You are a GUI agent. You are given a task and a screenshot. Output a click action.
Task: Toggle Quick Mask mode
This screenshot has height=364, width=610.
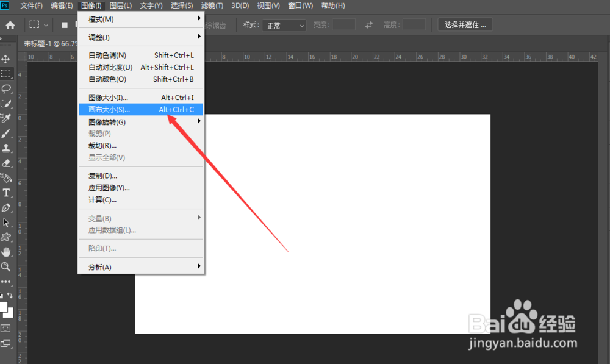6,328
